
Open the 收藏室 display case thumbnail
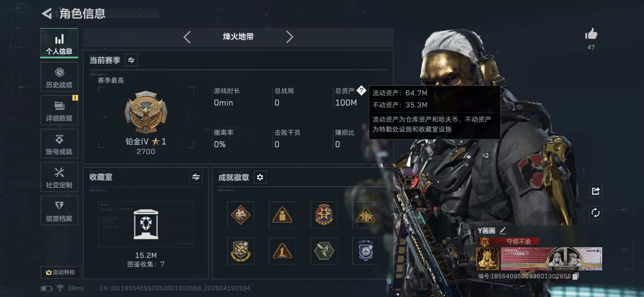(x=146, y=224)
